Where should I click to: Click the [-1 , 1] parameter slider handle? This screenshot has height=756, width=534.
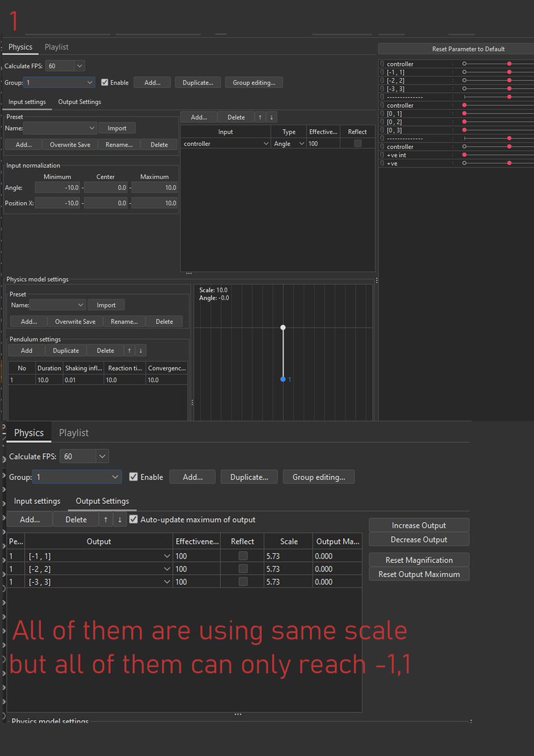[509, 72]
